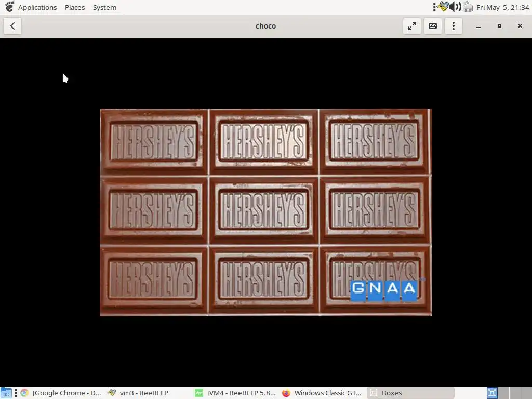532x399 pixels.
Task: Go back using the header back arrow
Action: pos(12,26)
